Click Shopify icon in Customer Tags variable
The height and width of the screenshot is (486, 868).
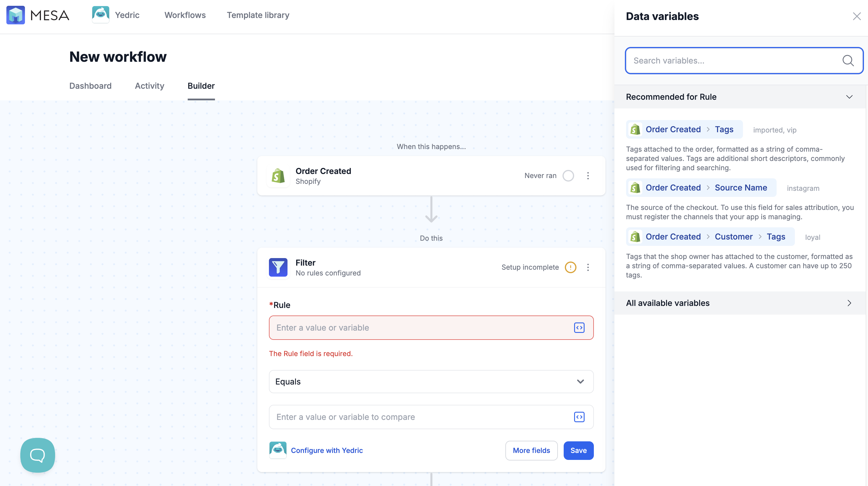click(x=635, y=237)
